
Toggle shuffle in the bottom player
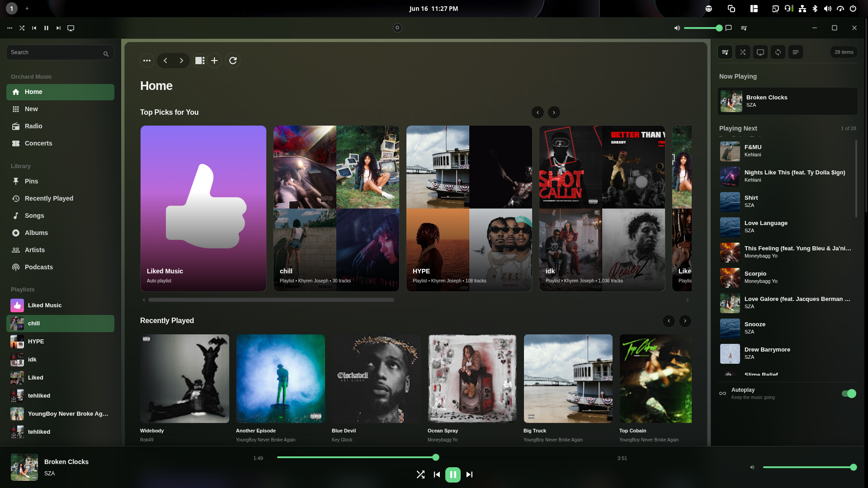(x=420, y=474)
